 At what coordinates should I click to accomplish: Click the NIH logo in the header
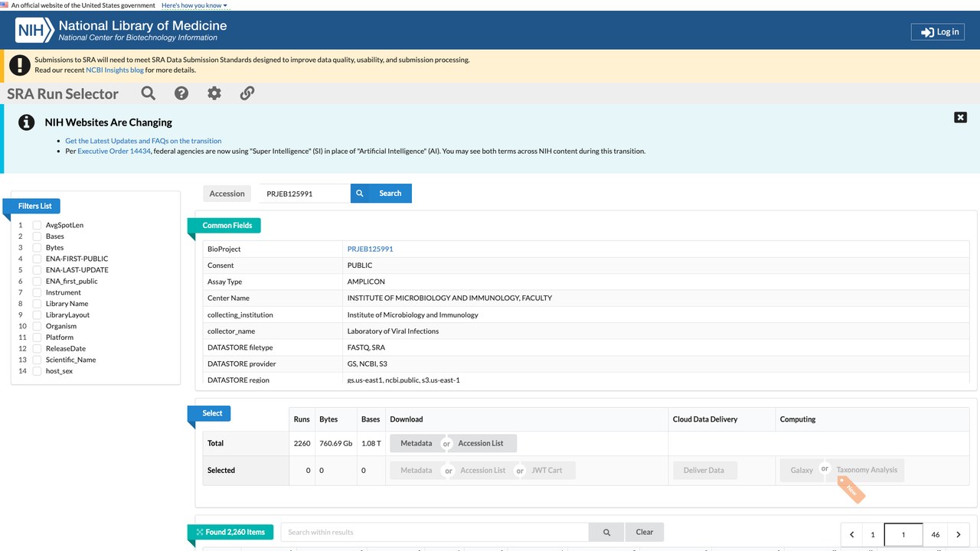coord(35,31)
